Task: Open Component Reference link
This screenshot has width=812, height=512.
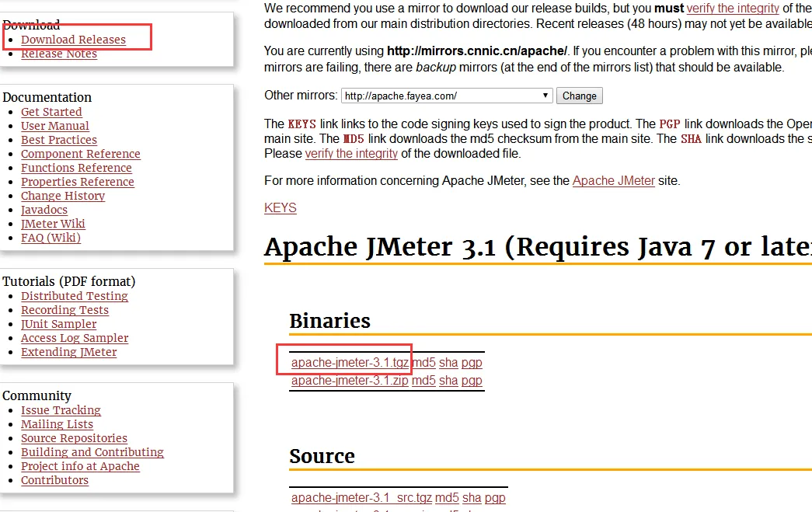Action: pyautogui.click(x=81, y=154)
